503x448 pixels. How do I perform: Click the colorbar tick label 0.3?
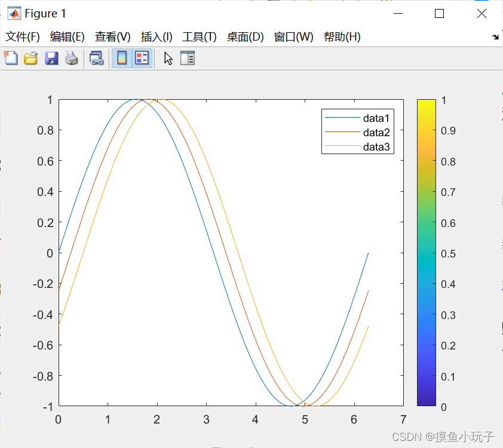pos(448,315)
